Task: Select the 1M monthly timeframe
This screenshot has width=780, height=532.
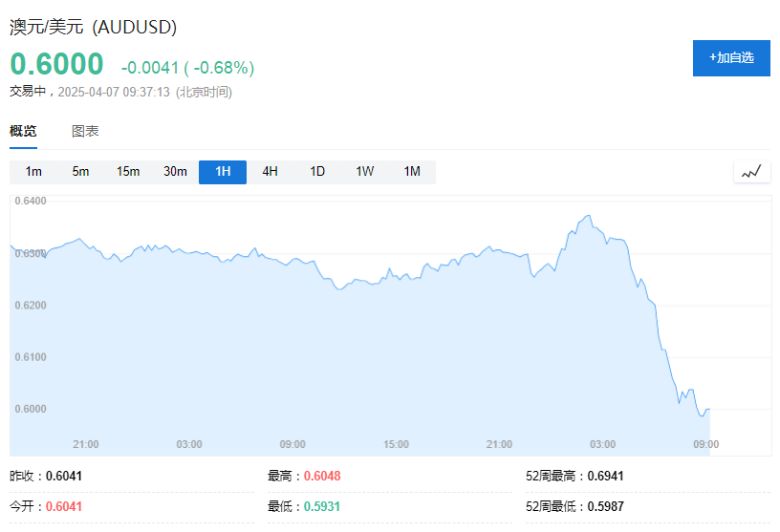Action: (x=412, y=172)
